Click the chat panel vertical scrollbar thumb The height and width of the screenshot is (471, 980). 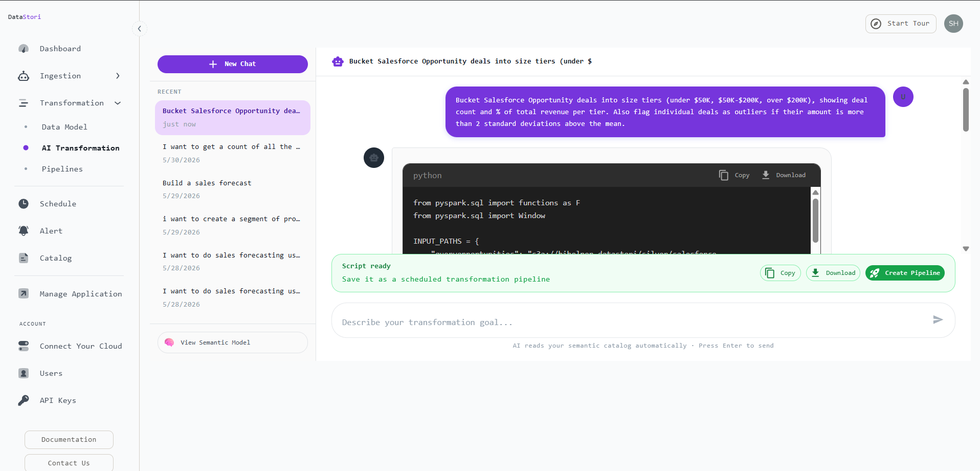tap(966, 110)
